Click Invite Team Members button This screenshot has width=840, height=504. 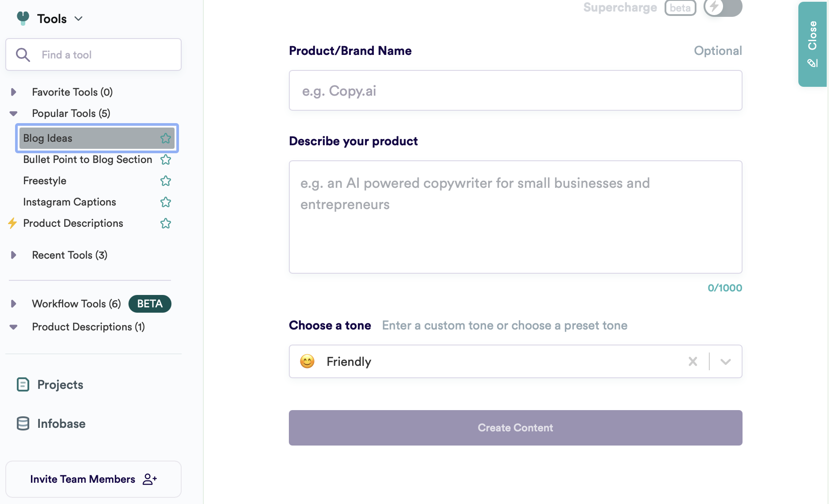(x=93, y=479)
